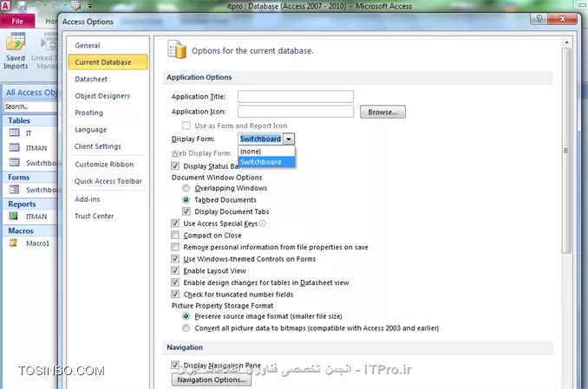The image size is (588, 389).
Task: Open Quick Access Toolbar category
Action: (108, 181)
